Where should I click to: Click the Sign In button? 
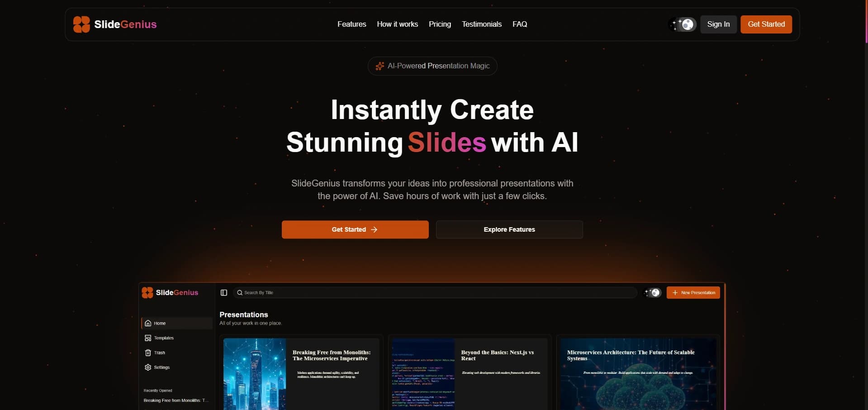[718, 24]
